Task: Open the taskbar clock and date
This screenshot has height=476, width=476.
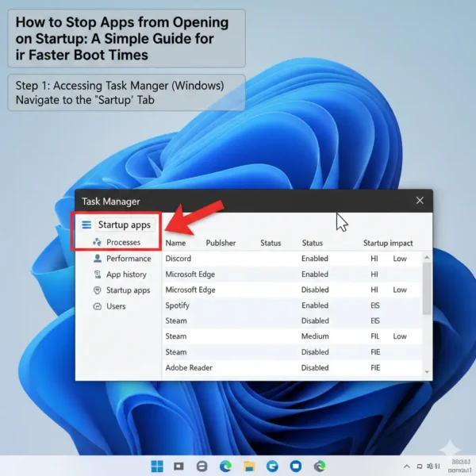Action: [460, 466]
